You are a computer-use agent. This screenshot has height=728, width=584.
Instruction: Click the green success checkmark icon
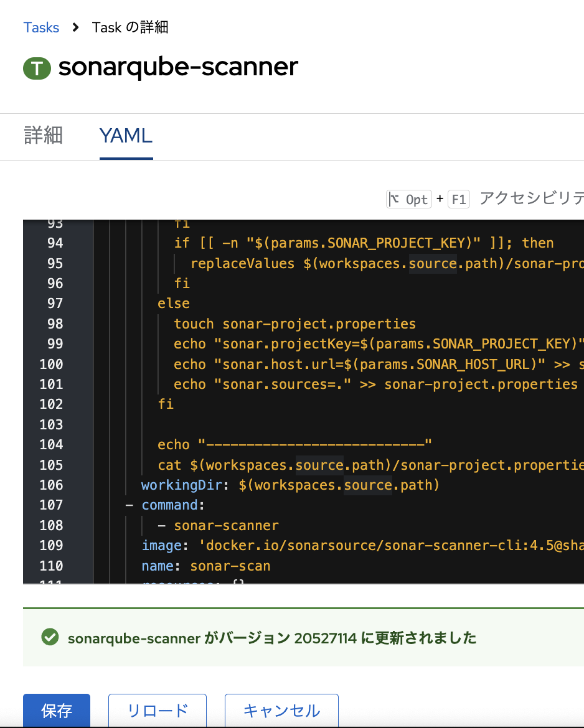pyautogui.click(x=50, y=637)
